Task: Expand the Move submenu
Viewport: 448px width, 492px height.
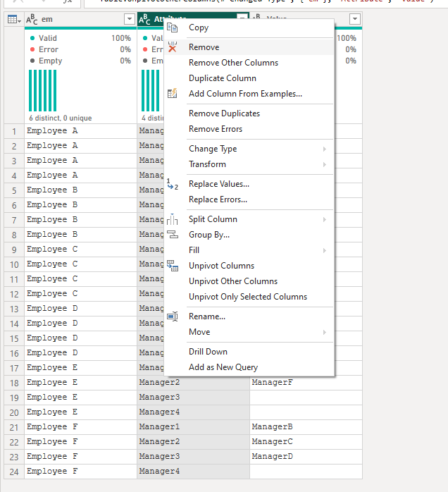Action: pyautogui.click(x=325, y=332)
